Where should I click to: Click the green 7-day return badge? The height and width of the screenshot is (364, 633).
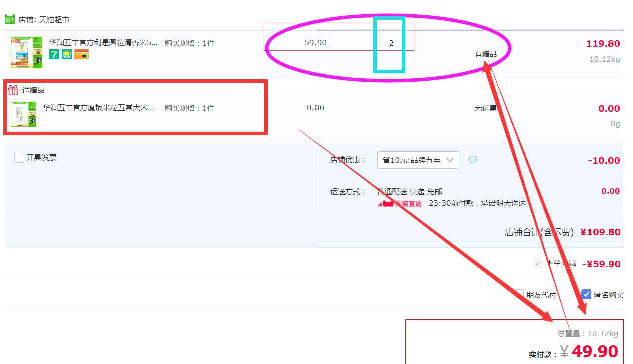click(54, 54)
